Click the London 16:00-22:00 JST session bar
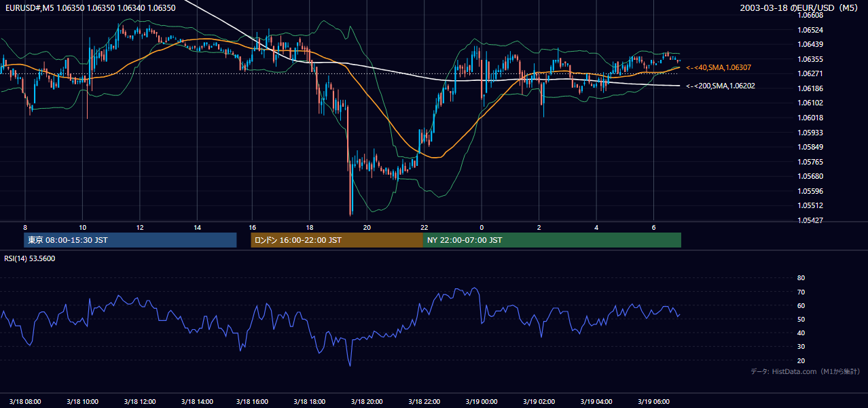The image size is (868, 408). (x=337, y=240)
